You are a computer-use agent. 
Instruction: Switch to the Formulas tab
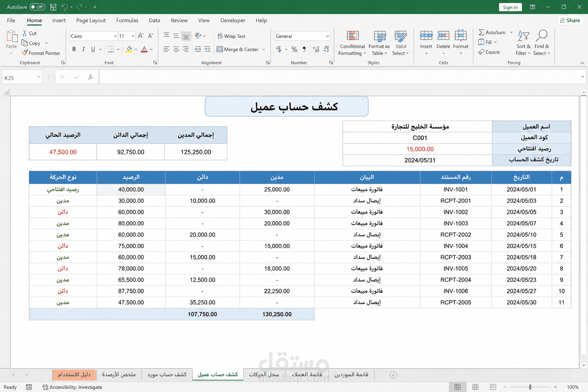point(127,20)
